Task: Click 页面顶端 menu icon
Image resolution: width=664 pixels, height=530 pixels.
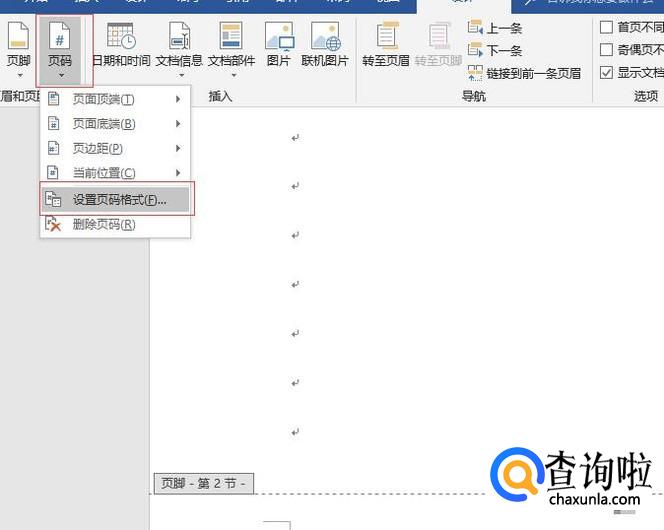Action: pyautogui.click(x=53, y=99)
